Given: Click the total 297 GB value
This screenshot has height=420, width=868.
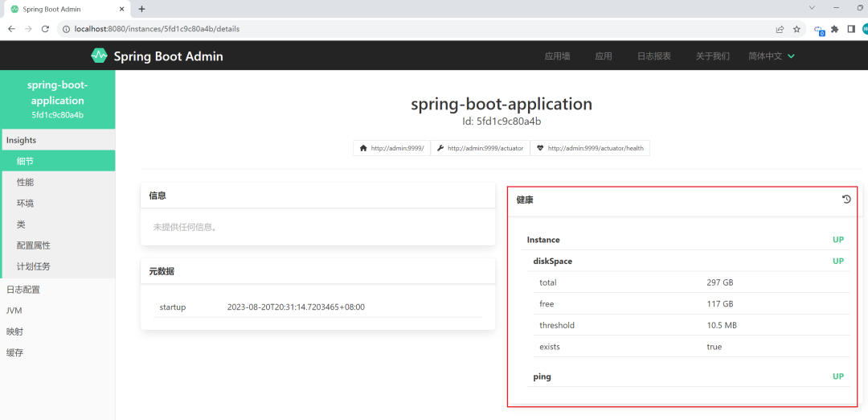Looking at the screenshot, I should pos(719,282).
